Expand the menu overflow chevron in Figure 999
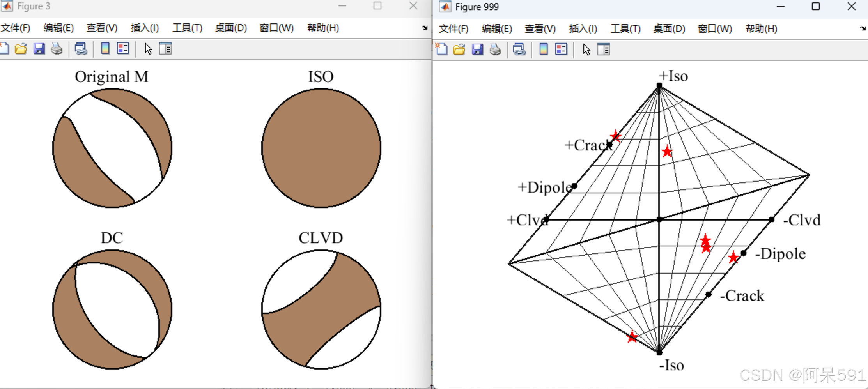 tap(862, 28)
